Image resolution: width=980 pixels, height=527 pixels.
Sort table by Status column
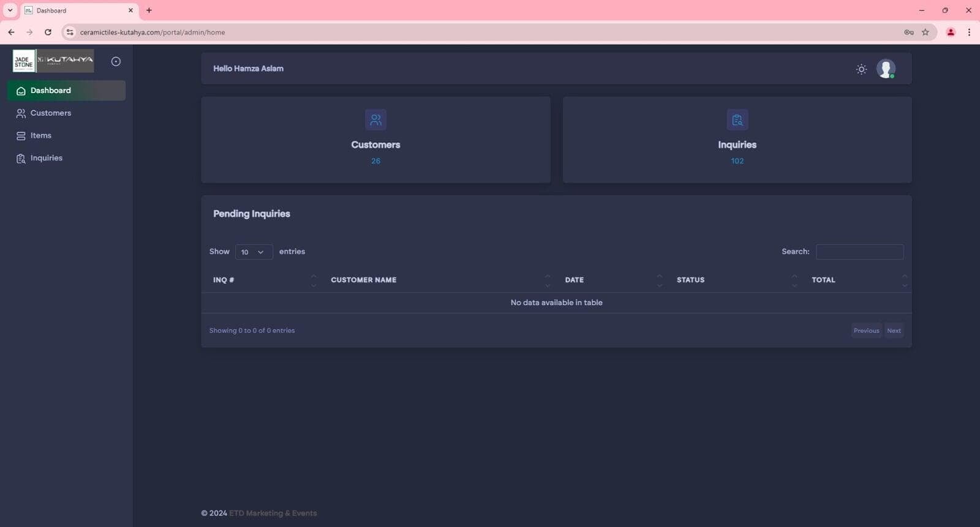point(737,280)
